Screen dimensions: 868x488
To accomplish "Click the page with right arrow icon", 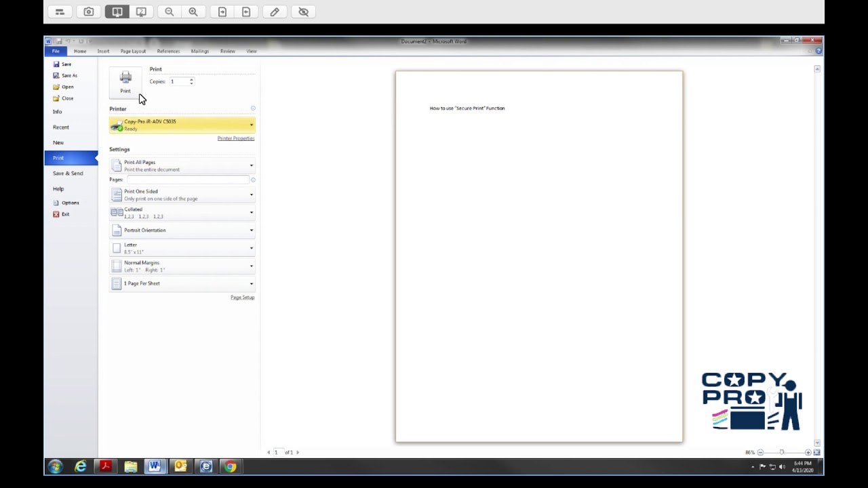I will point(222,12).
